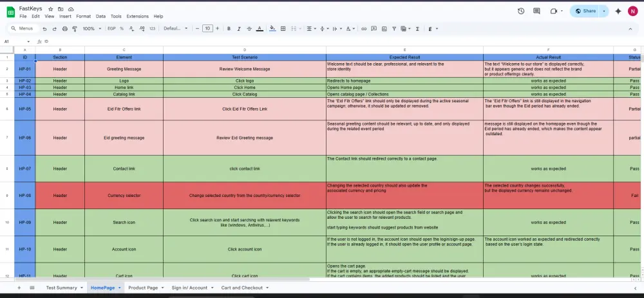The height and width of the screenshot is (298, 644).
Task: Open text wrapping dropdown
Action: pyautogui.click(x=337, y=29)
